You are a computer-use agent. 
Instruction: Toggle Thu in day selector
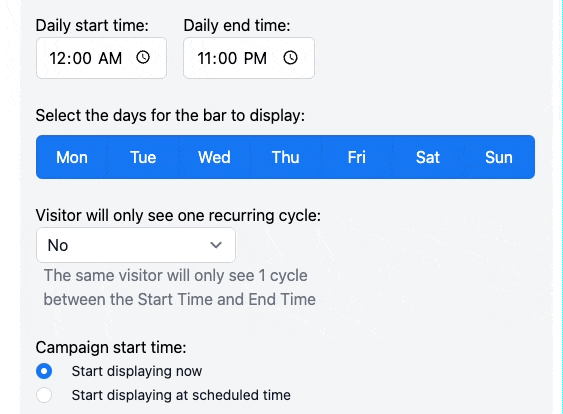[285, 157]
